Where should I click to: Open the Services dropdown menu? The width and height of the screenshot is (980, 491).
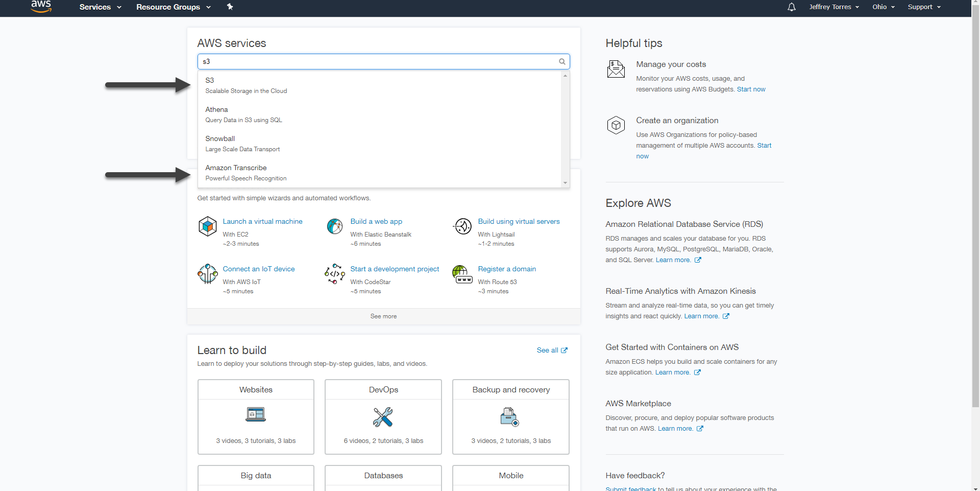[x=100, y=7]
